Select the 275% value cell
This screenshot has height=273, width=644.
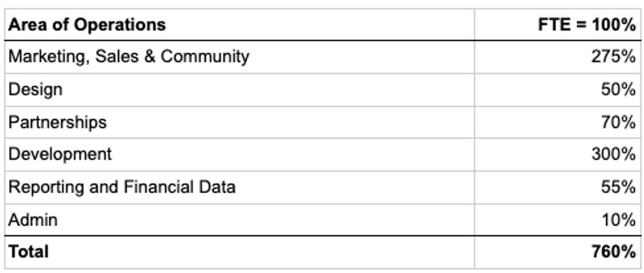pyautogui.click(x=613, y=57)
